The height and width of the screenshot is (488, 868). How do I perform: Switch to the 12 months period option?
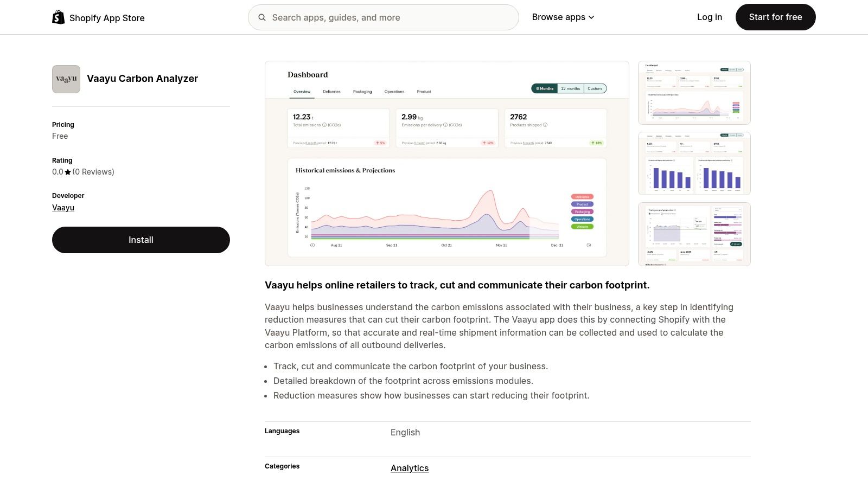point(570,88)
